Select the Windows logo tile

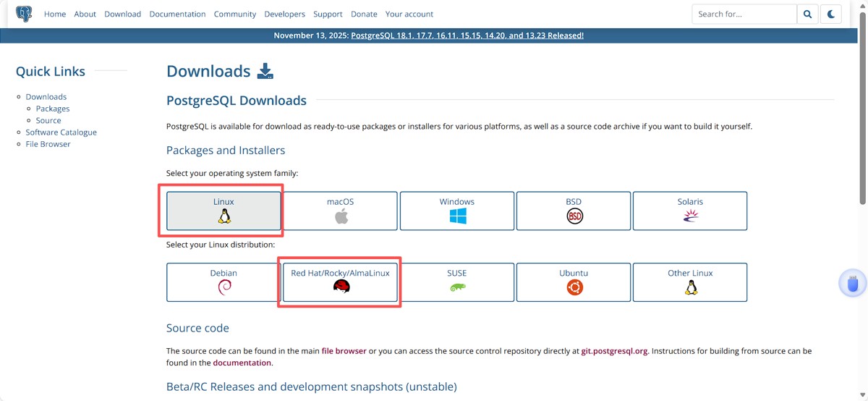[x=457, y=211]
